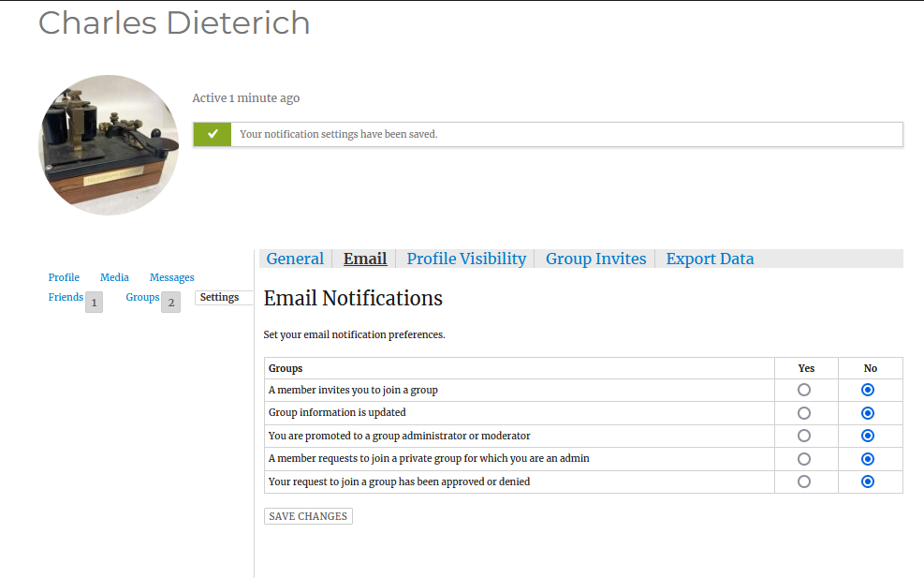Click 'Set your email notification preferences.' text

[x=354, y=334]
